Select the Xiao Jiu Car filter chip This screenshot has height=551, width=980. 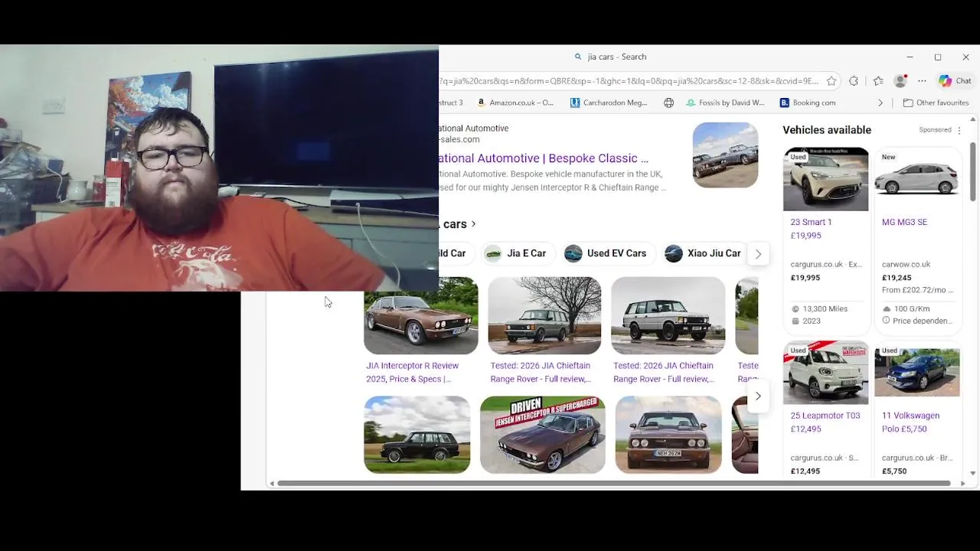pyautogui.click(x=703, y=253)
